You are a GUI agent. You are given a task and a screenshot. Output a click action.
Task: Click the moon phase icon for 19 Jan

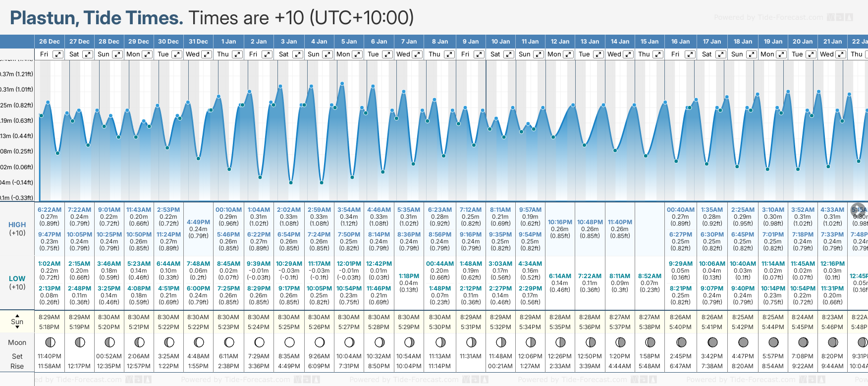[773, 342]
